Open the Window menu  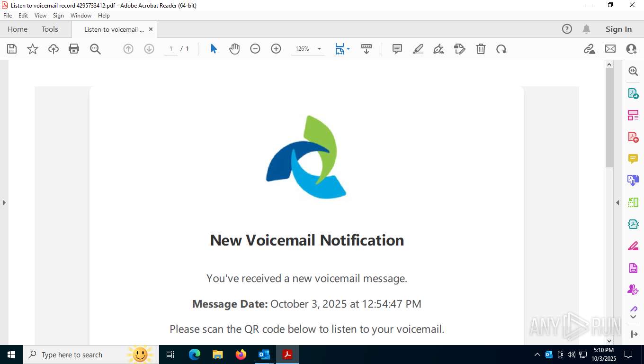click(x=81, y=16)
